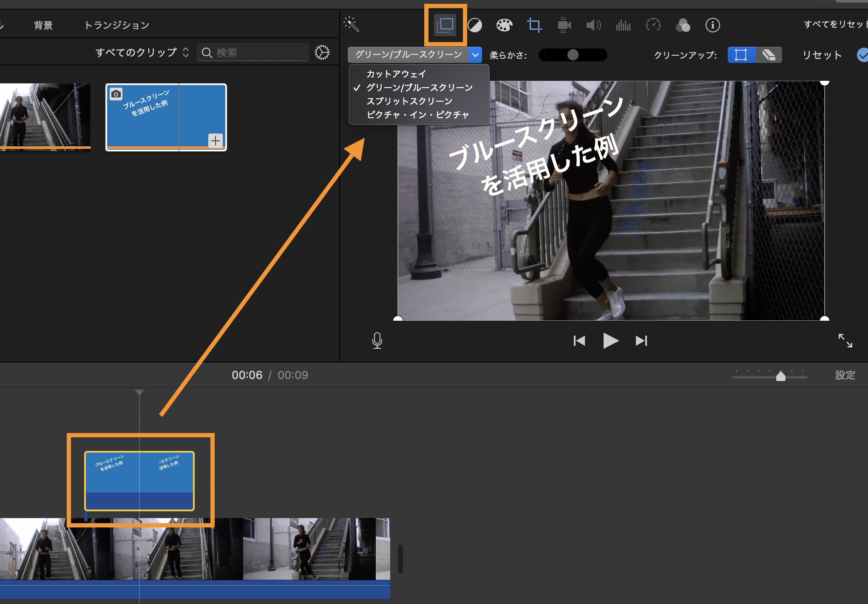Screen dimensions: 868x604
Task: Click the main runner video clip in timeline
Action: pyautogui.click(x=195, y=549)
